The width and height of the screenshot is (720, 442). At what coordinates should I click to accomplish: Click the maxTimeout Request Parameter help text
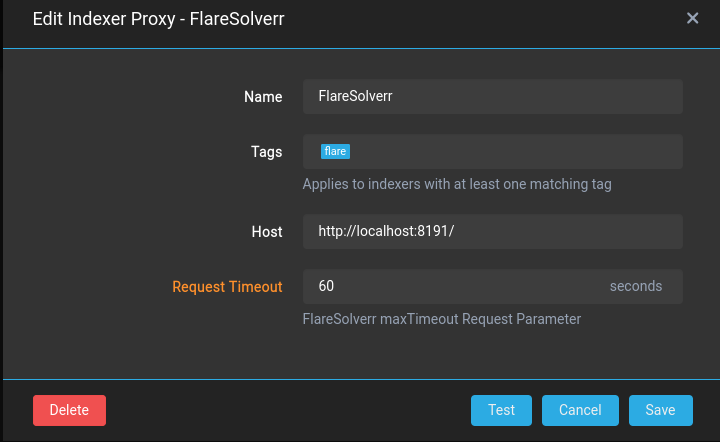pyautogui.click(x=442, y=319)
